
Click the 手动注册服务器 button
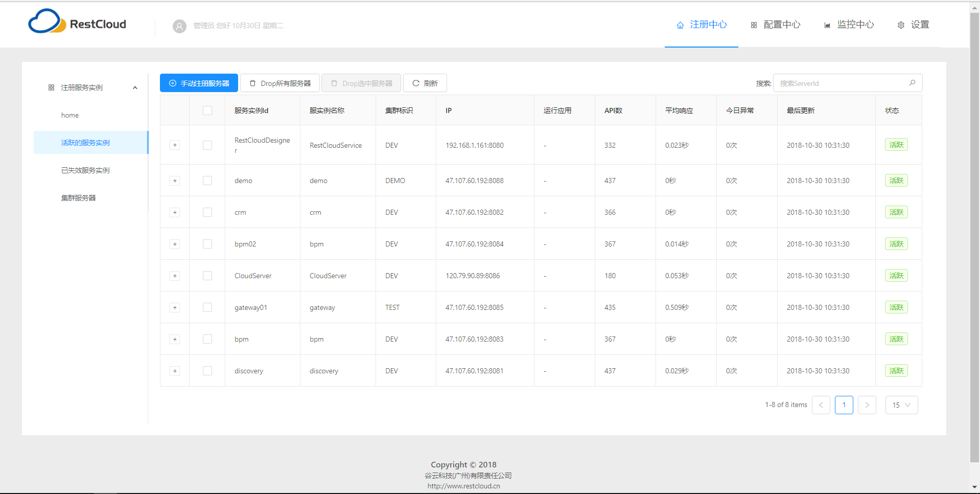(199, 83)
